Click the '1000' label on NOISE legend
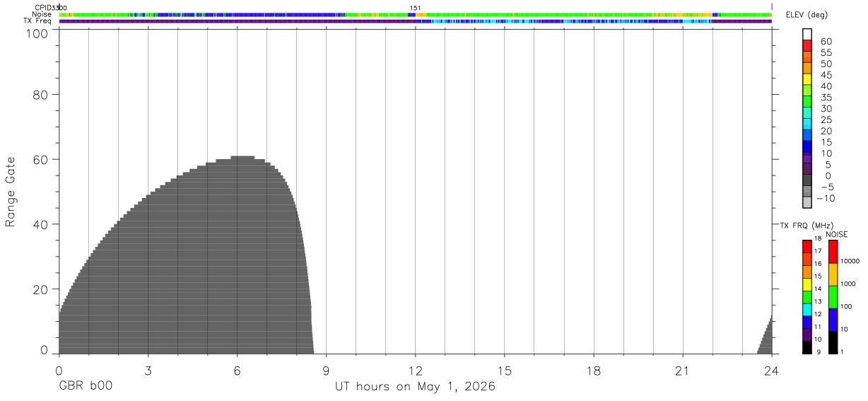868x401 pixels. [850, 284]
